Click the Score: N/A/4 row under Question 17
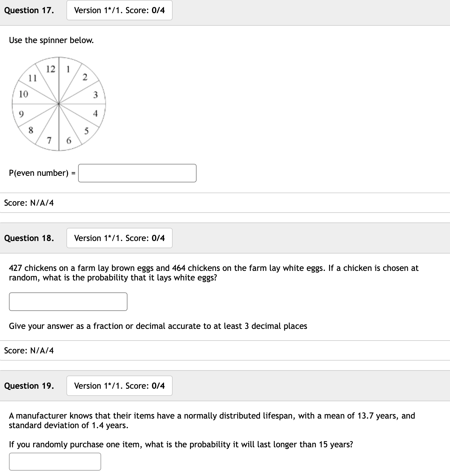Viewport: 450px width, 476px height. tap(28, 202)
